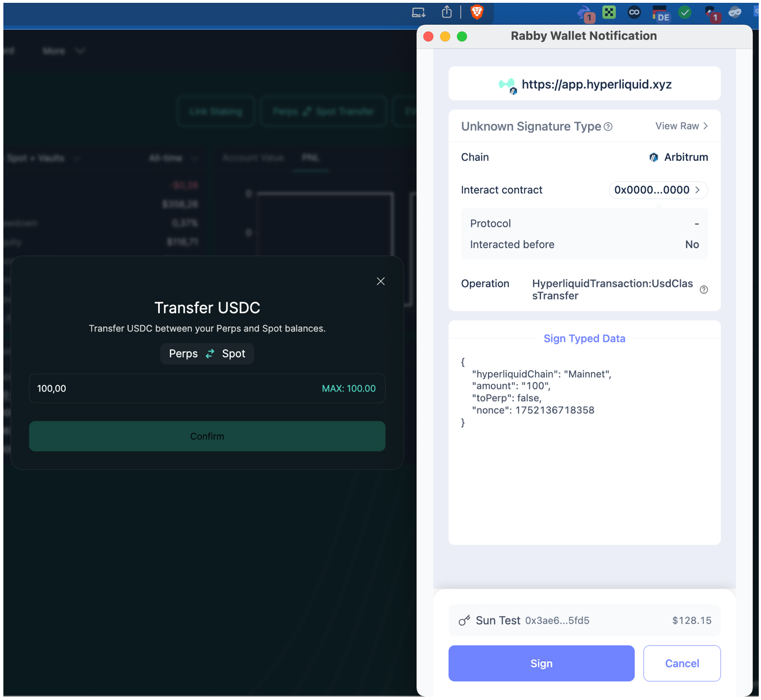Select the Sun Test account row

click(584, 620)
